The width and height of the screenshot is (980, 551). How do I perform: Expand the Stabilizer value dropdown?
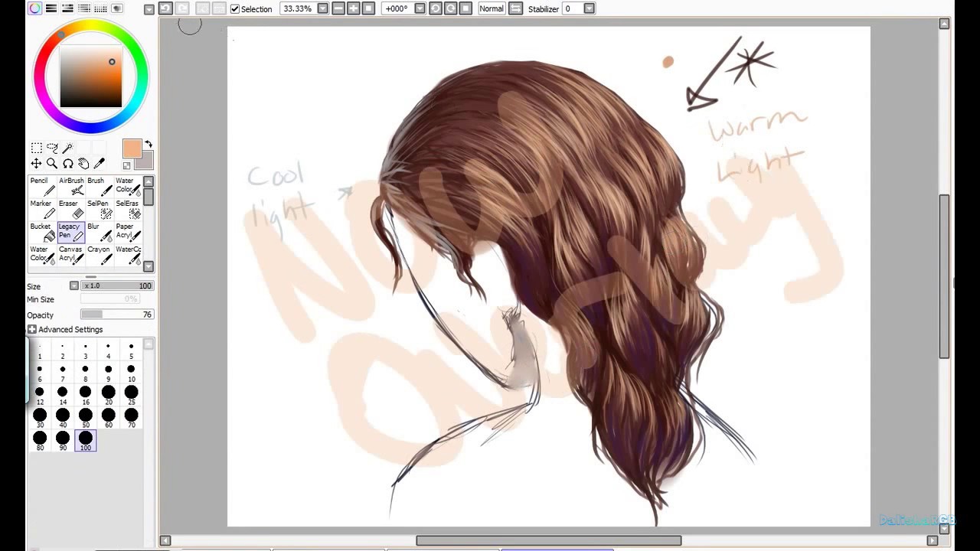point(588,8)
